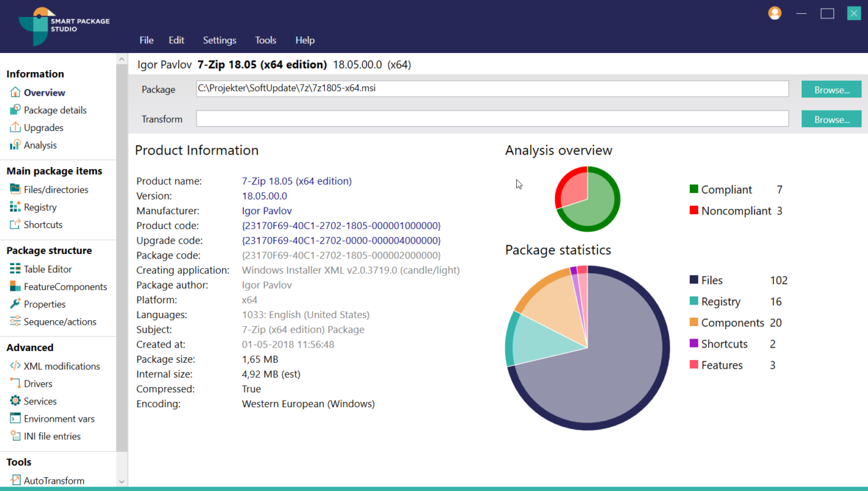868x491 pixels.
Task: Open the File menu
Action: (x=146, y=40)
